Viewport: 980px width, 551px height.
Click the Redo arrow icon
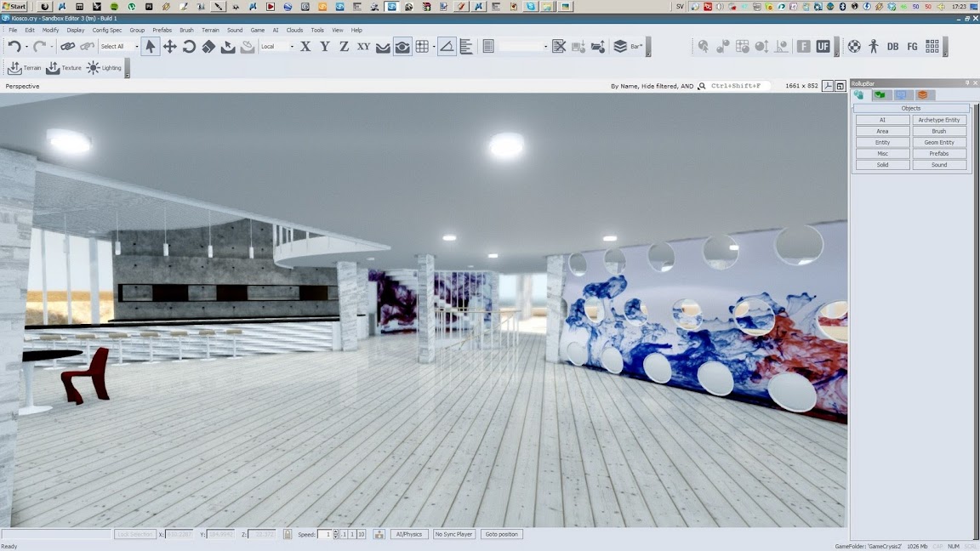coord(39,46)
